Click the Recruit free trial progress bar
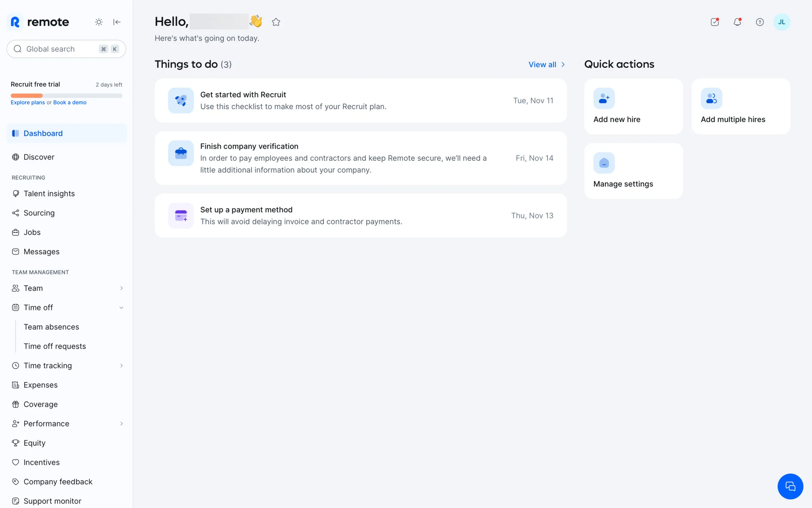 coord(66,96)
